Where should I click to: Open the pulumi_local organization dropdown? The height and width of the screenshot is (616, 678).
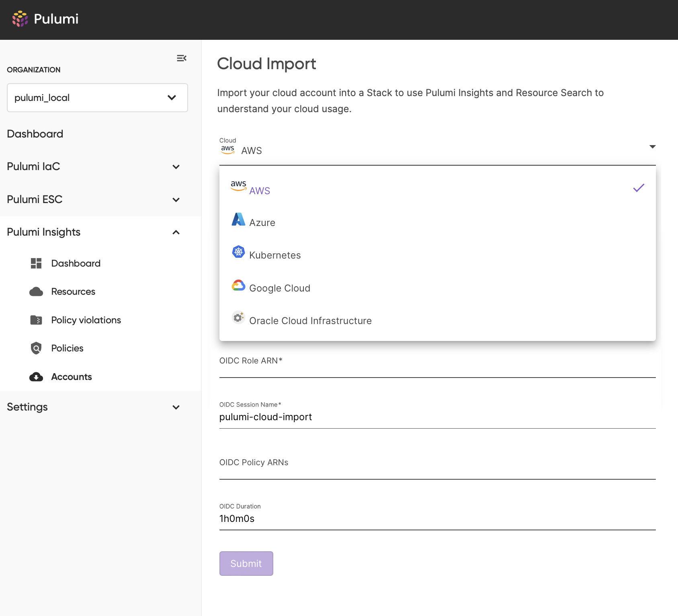(97, 98)
